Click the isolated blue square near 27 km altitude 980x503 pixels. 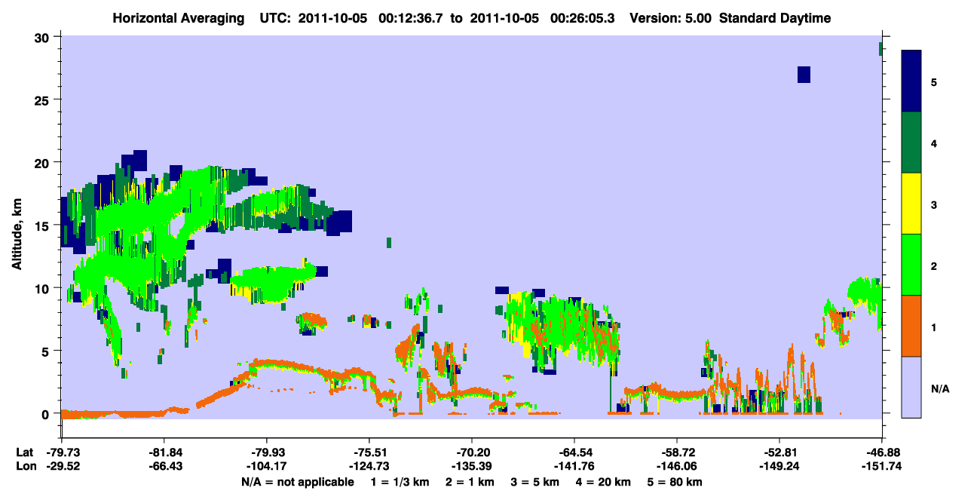pos(804,74)
